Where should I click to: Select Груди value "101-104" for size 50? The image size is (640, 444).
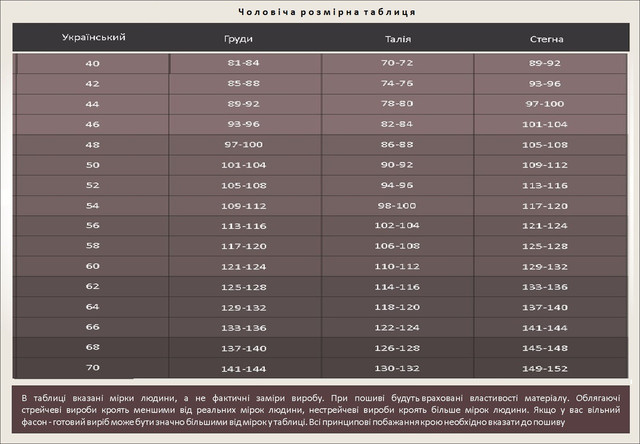click(244, 165)
